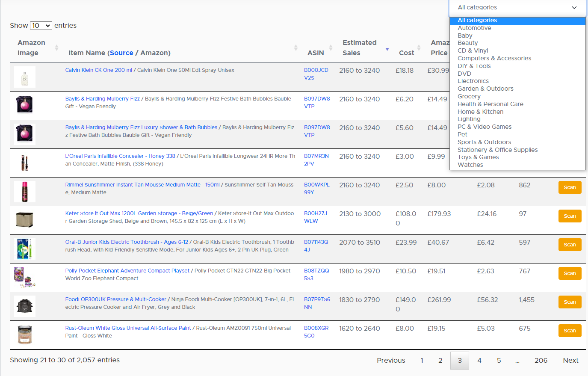Click the Amazon Image column sort icon

(x=56, y=48)
